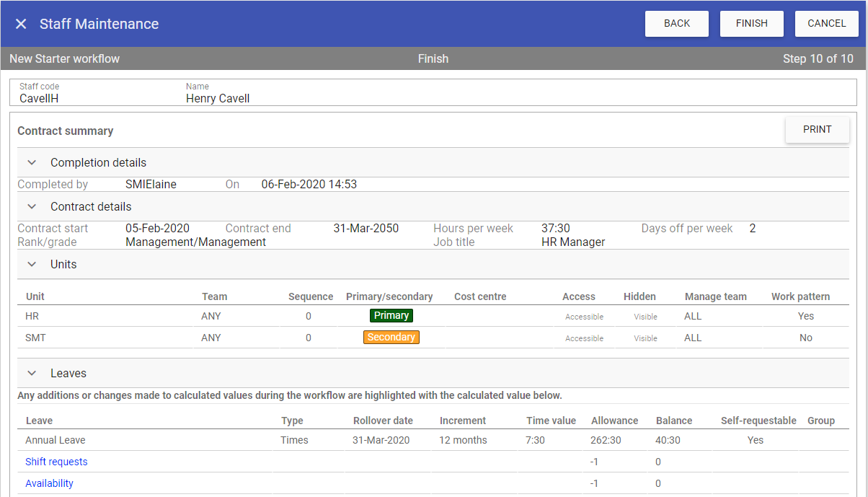This screenshot has width=868, height=497.
Task: Collapse the Completion details section
Action: (32, 163)
